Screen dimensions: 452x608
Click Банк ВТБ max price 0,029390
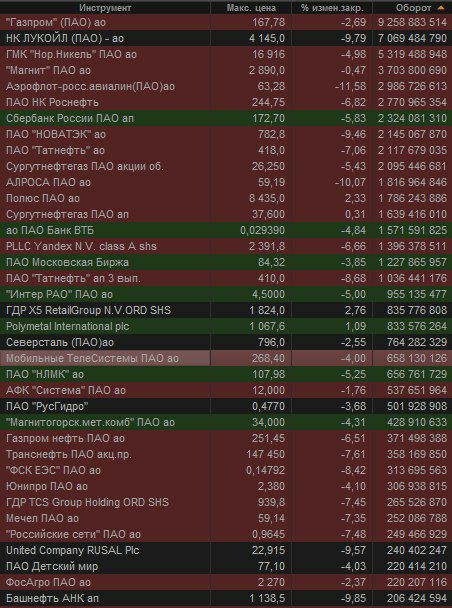point(262,230)
